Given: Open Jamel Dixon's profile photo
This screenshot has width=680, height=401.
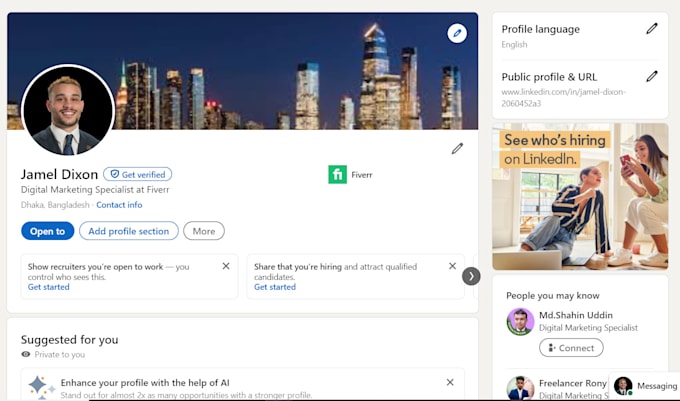Looking at the screenshot, I should [68, 110].
